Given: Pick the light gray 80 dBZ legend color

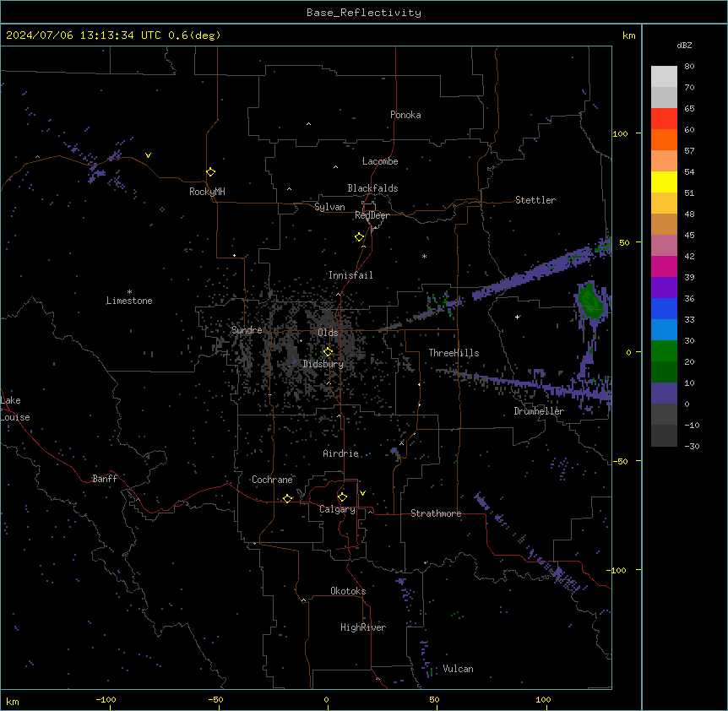Looking at the screenshot, I should coord(664,76).
